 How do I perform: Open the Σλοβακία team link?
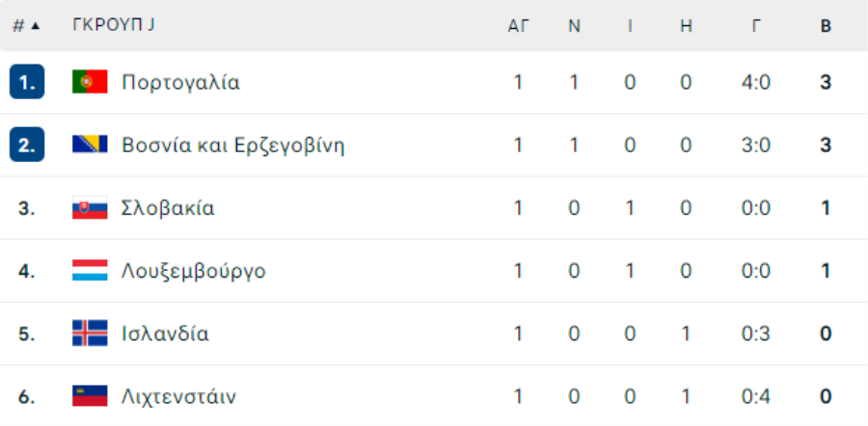[168, 208]
